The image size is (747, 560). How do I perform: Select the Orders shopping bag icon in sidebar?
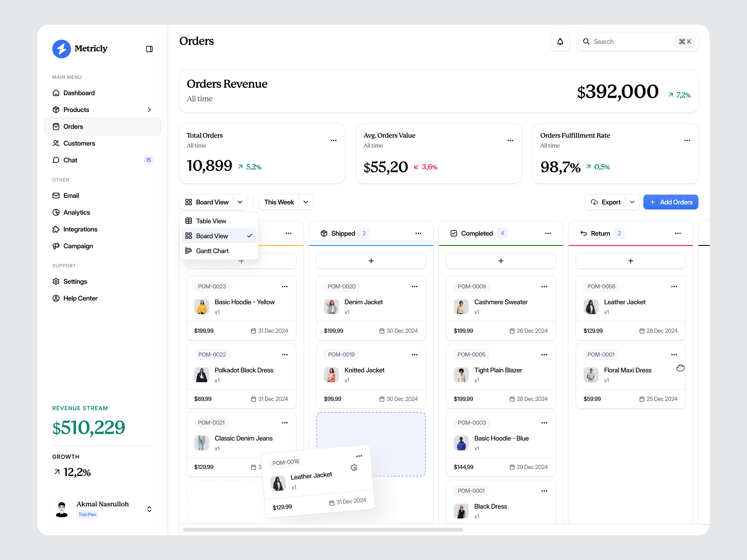tap(56, 126)
